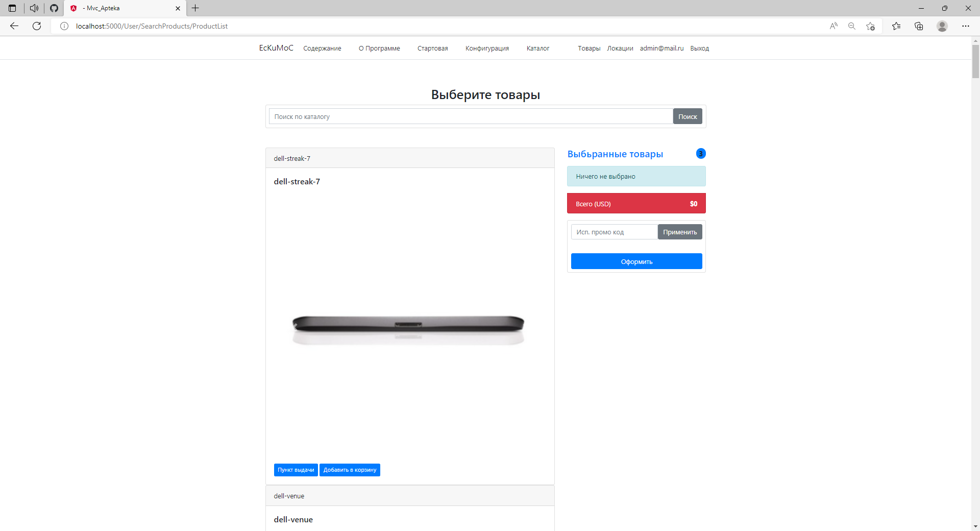Screen dimensions: 980x531
Task: Click the Поиск по каталогу search field
Action: tap(471, 116)
